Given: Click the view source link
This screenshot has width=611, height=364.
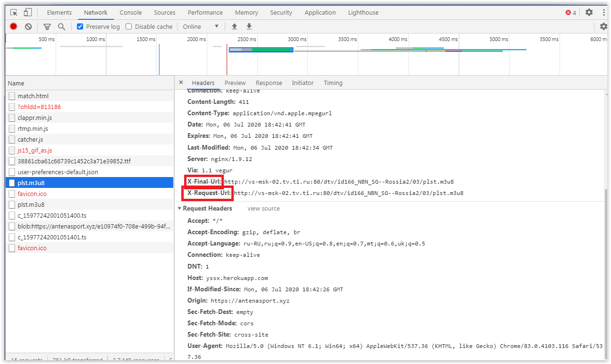Looking at the screenshot, I should click(x=263, y=209).
